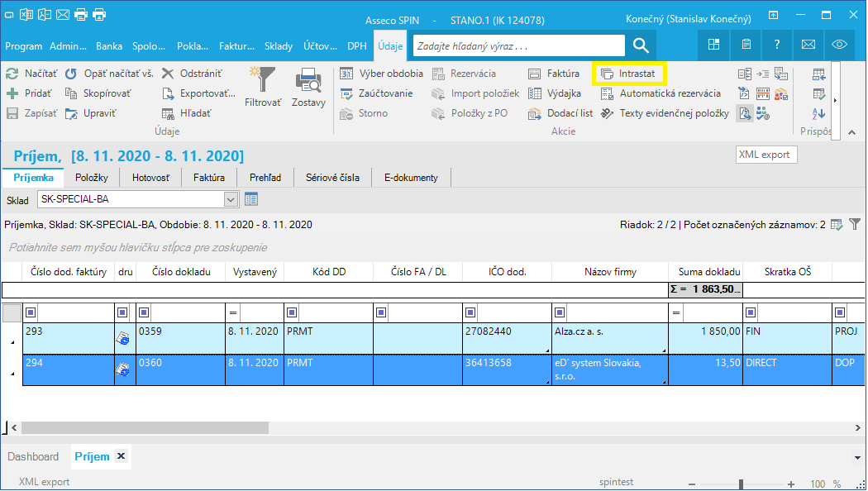Expand the Sklad SK-SPECIAL-BA dropdown
Viewport: 868px width, 491px height.
231,199
